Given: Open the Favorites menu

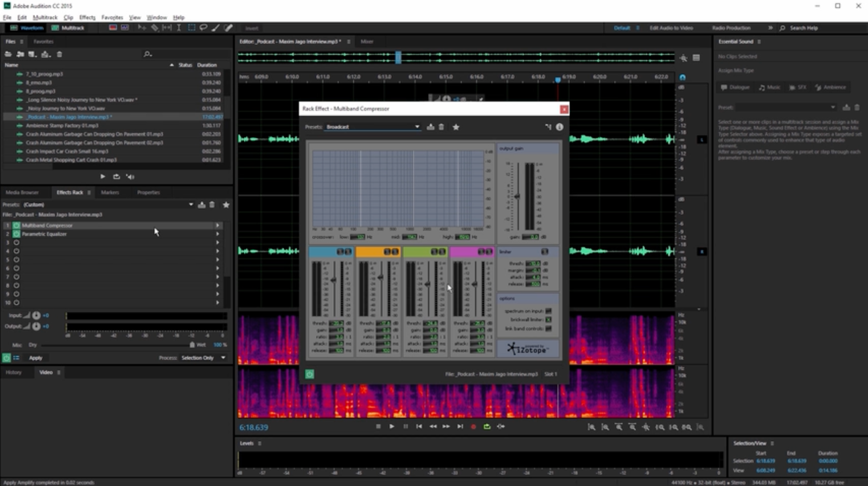Looking at the screenshot, I should [112, 17].
